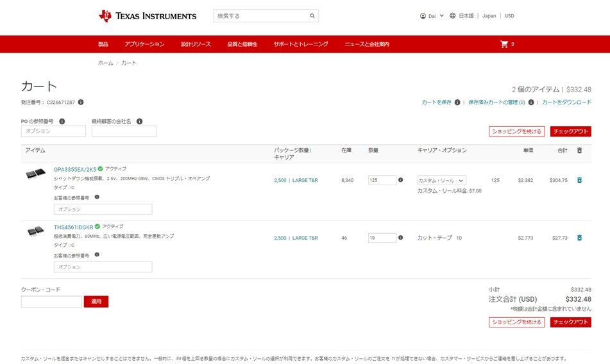
Task: Click the globe language icon
Action: (452, 16)
